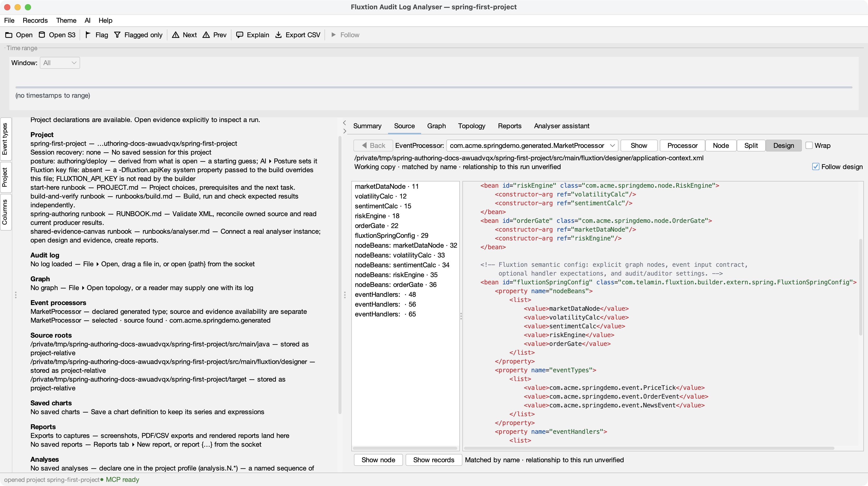Click the splitter handle between list and code
Image resolution: width=868 pixels, height=486 pixels.
click(x=461, y=316)
